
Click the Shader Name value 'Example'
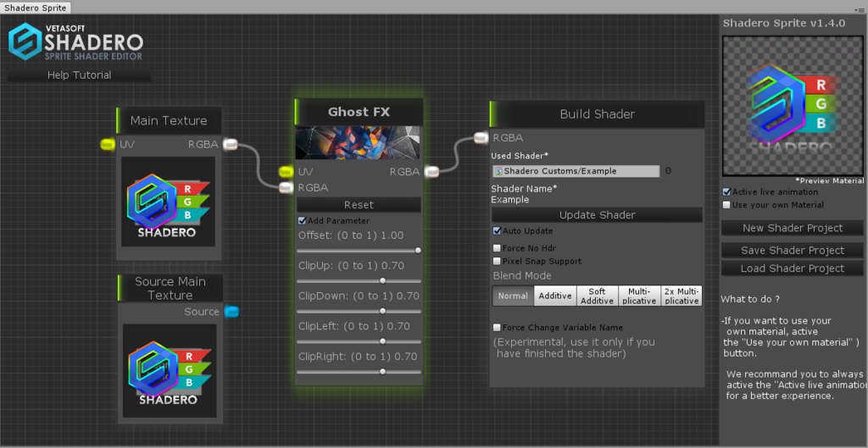point(509,200)
